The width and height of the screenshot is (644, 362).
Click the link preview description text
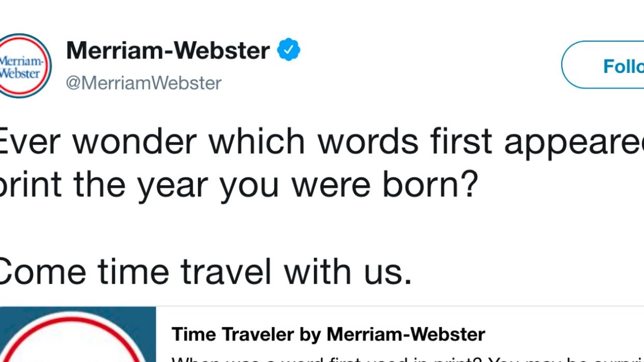coord(362,357)
